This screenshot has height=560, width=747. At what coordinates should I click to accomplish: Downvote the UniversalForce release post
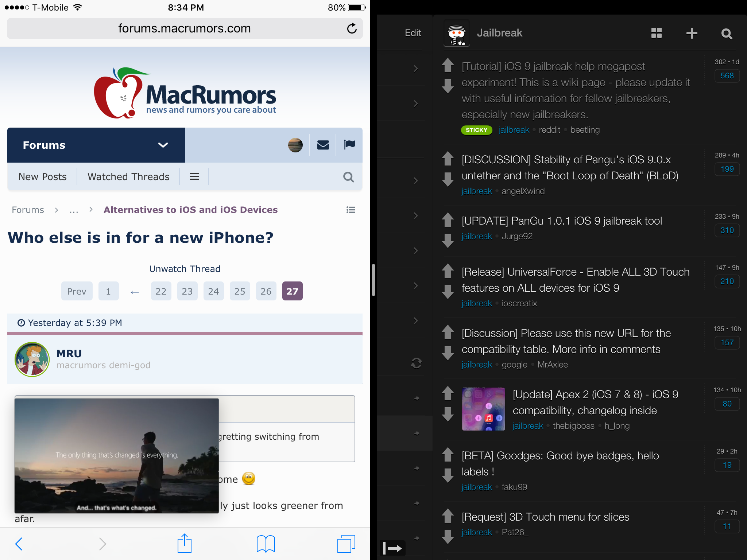click(448, 292)
